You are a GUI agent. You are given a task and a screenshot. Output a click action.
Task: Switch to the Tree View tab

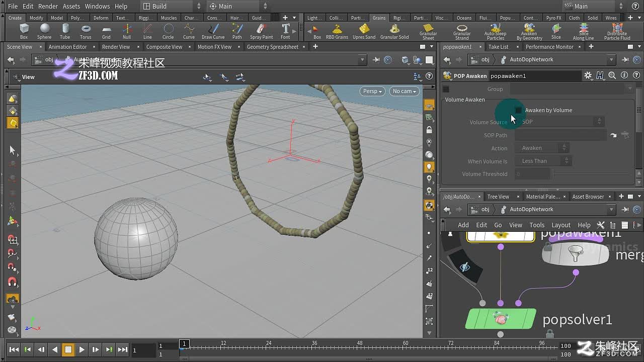(x=498, y=197)
